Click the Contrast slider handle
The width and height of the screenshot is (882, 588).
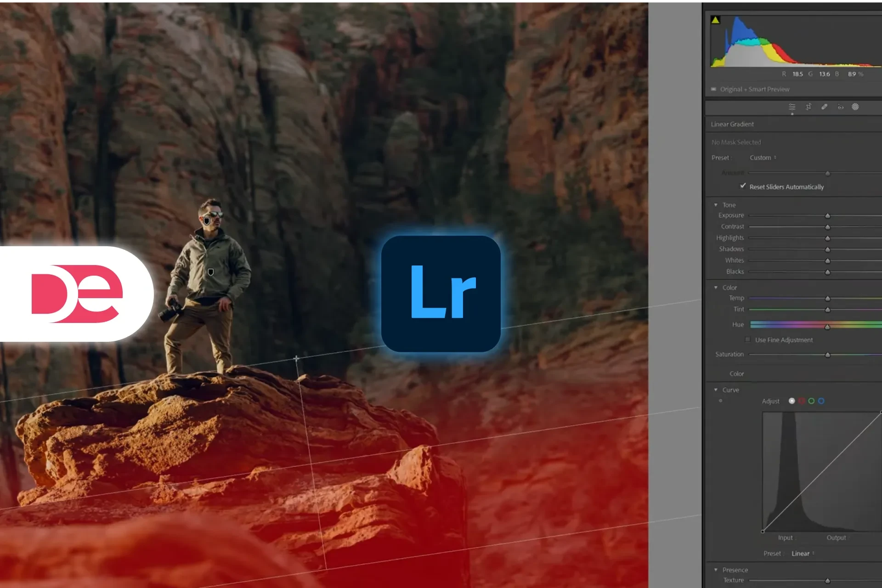(x=828, y=227)
